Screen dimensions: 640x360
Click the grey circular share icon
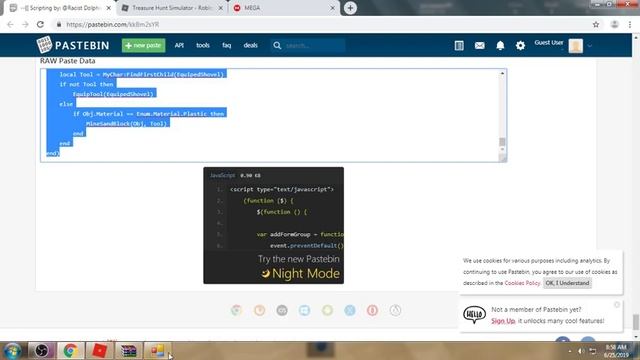point(282,310)
